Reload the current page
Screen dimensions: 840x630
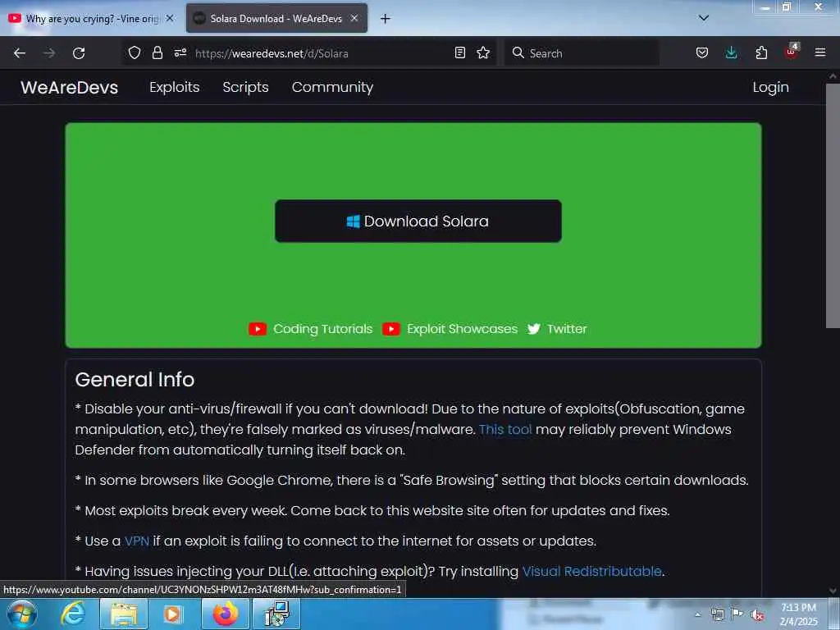[79, 53]
